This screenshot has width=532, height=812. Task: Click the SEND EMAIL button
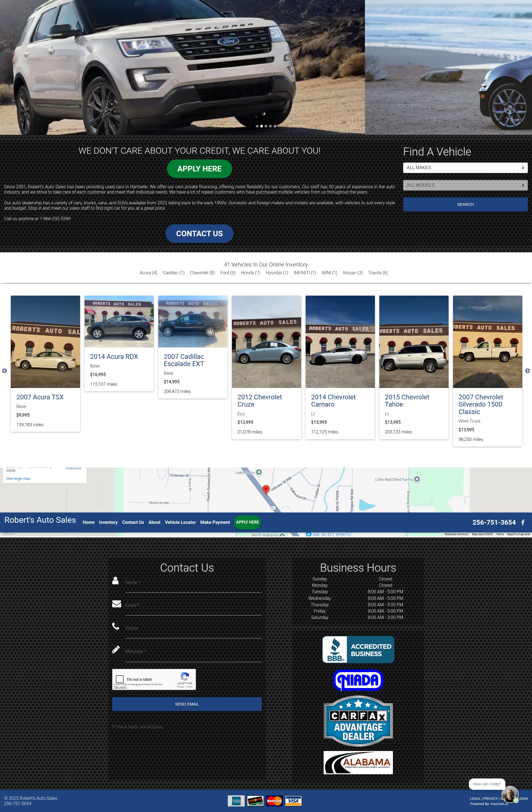[187, 704]
